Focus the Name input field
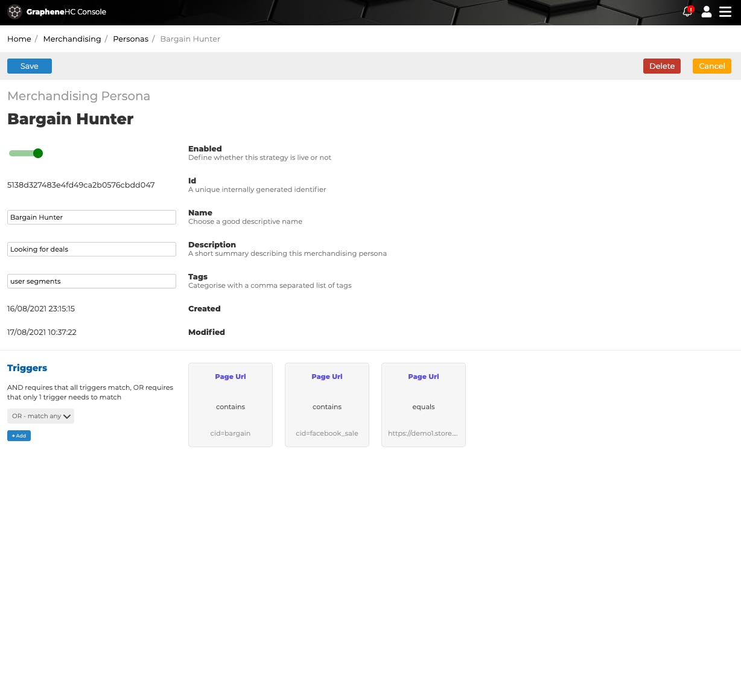Viewport: 741px width, 700px height. (92, 217)
